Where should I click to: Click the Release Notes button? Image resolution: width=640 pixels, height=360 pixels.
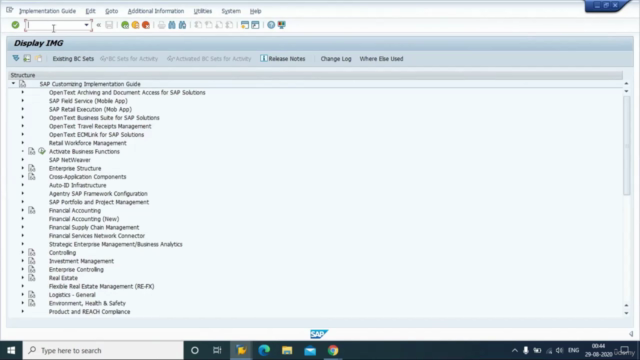coord(283,59)
